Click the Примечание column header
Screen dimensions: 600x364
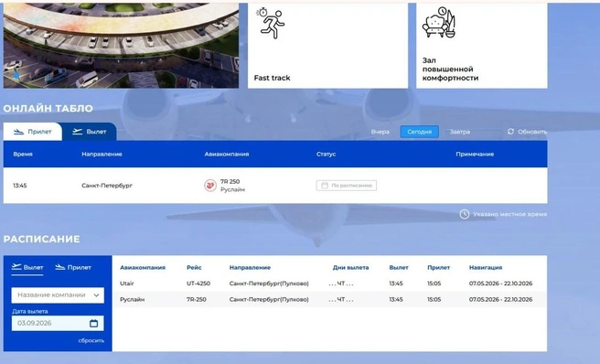475,155
